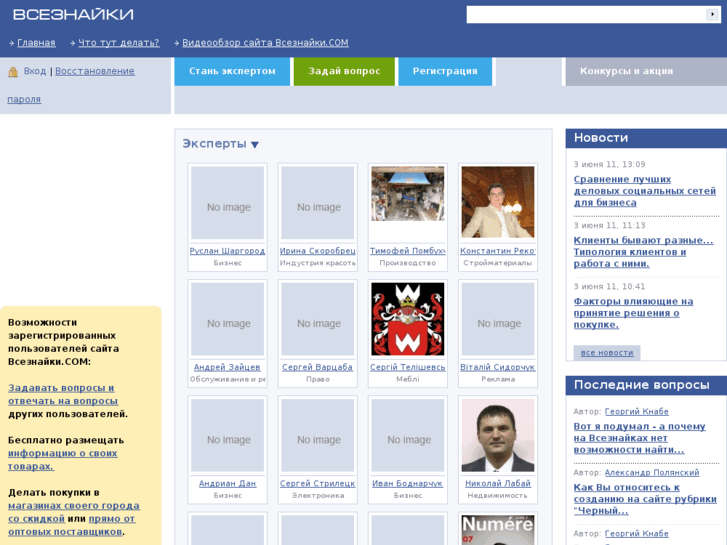Open Сергій Телішевсь's coat of arms image
Image resolution: width=727 pixels, height=545 pixels.
coord(408,319)
